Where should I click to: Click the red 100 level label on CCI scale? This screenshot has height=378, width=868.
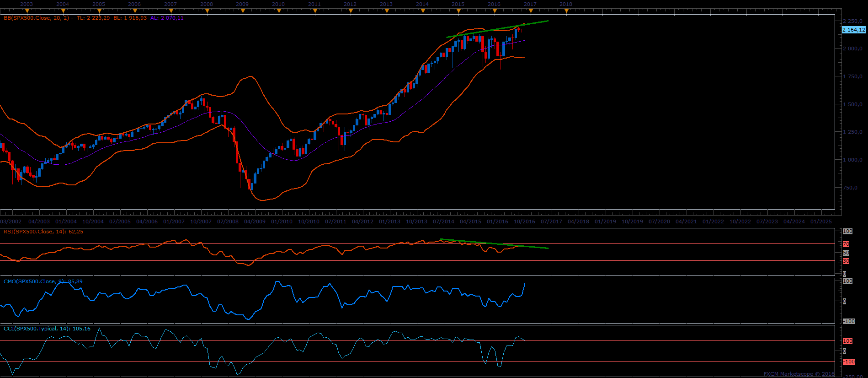(x=848, y=341)
